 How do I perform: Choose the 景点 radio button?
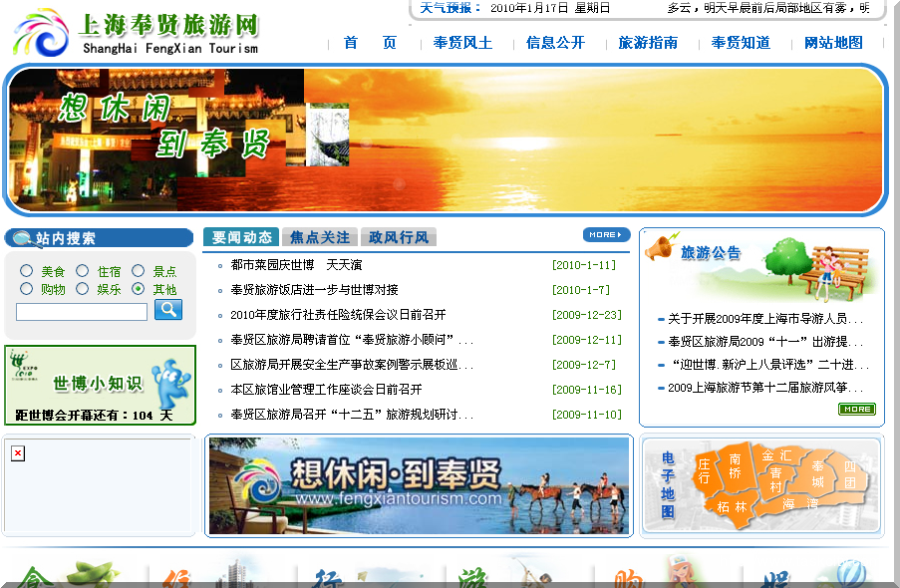click(139, 271)
